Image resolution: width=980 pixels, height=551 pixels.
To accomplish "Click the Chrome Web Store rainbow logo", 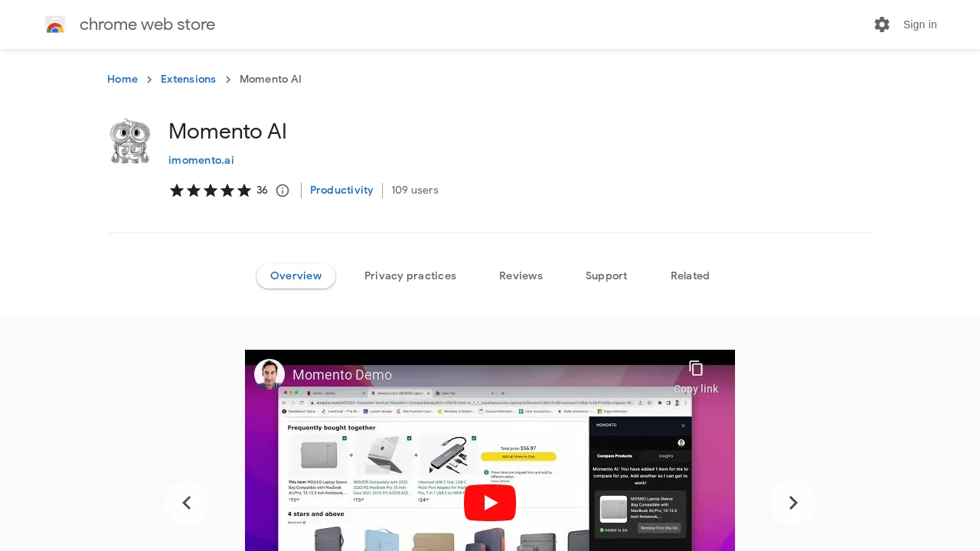I will pyautogui.click(x=55, y=24).
